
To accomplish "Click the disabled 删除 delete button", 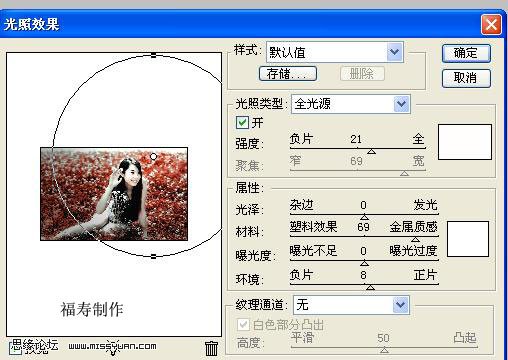I will click(362, 74).
